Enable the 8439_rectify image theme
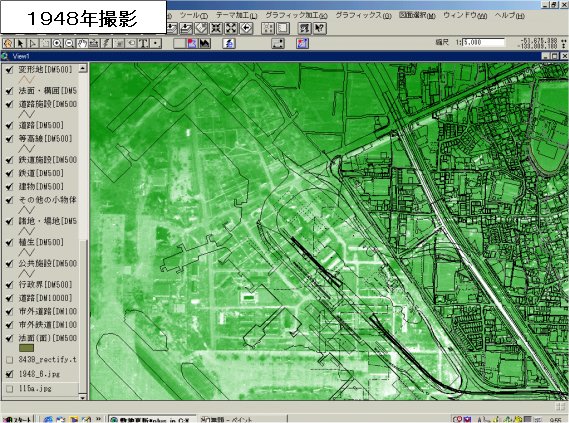This screenshot has width=569, height=423. coord(9,360)
